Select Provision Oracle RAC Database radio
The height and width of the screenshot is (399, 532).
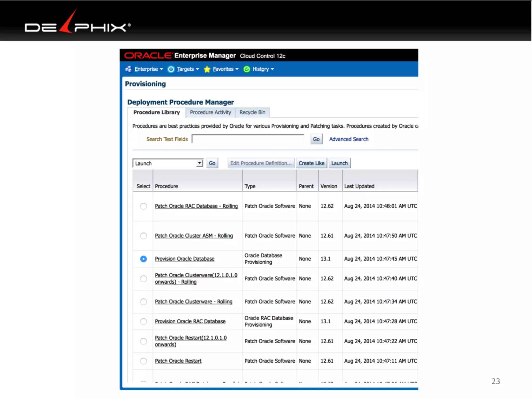pos(143,322)
